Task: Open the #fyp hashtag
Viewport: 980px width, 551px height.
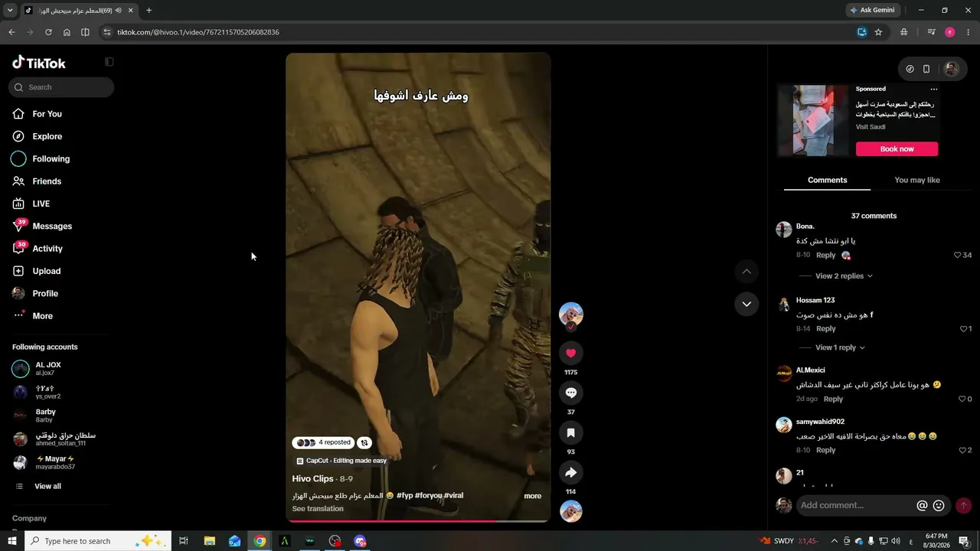Action: pyautogui.click(x=405, y=496)
